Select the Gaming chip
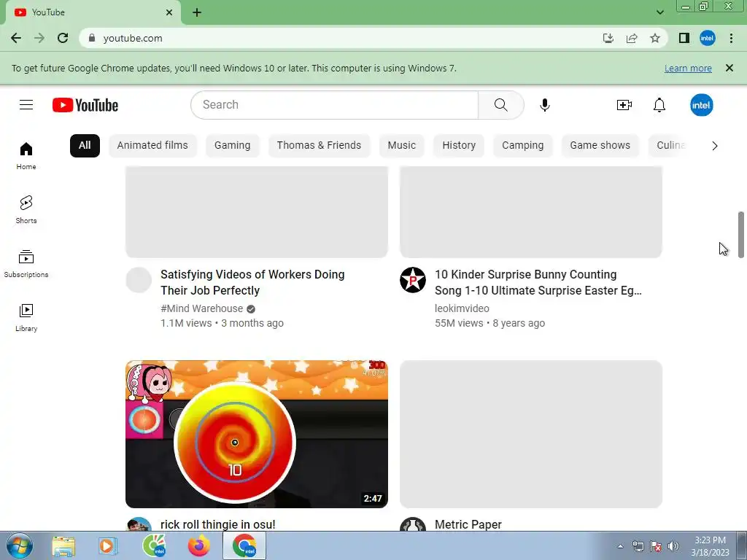Viewport: 747px width, 560px height. (x=232, y=146)
